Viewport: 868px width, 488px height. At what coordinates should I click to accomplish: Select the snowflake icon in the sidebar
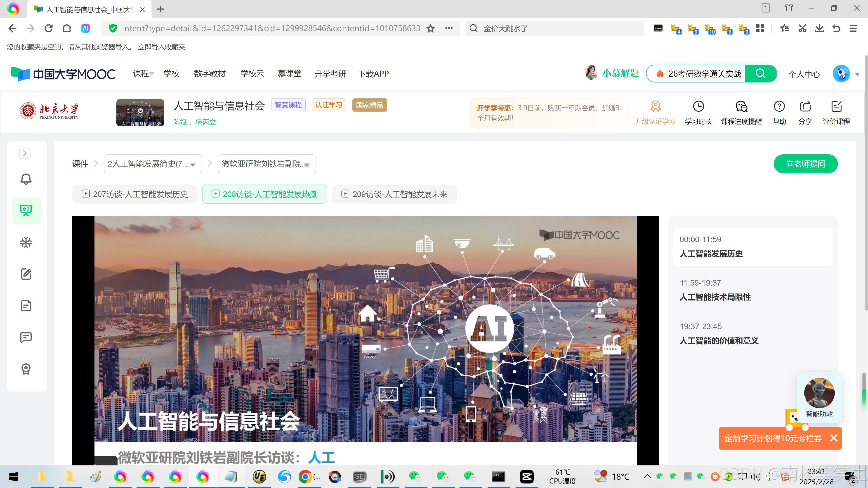26,242
